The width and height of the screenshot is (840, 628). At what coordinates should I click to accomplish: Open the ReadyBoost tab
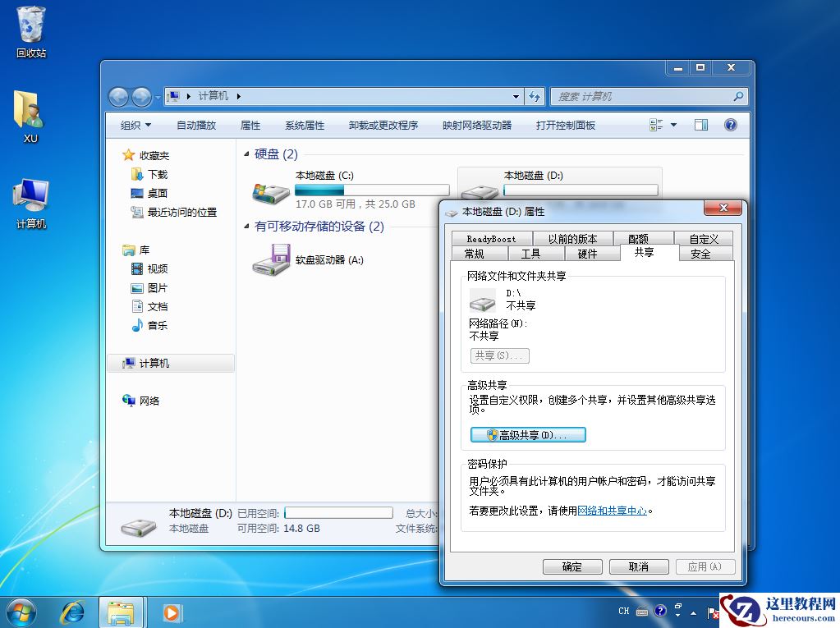490,237
